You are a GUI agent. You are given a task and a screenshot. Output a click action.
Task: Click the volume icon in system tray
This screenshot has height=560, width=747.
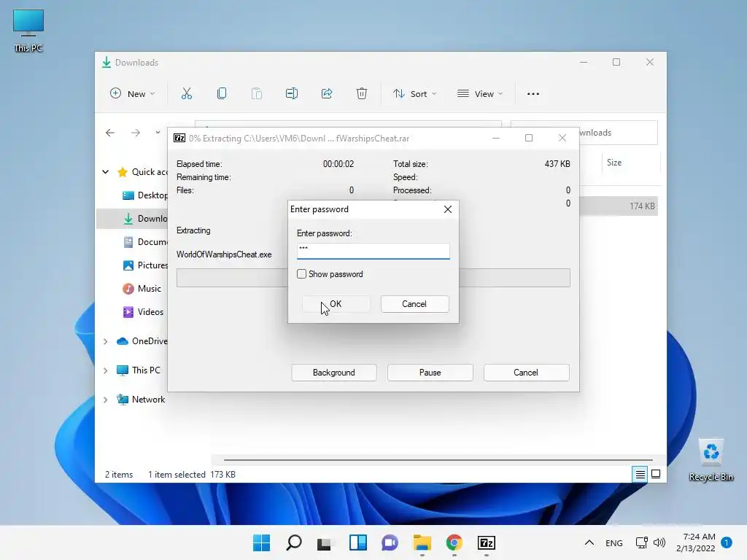tap(659, 542)
